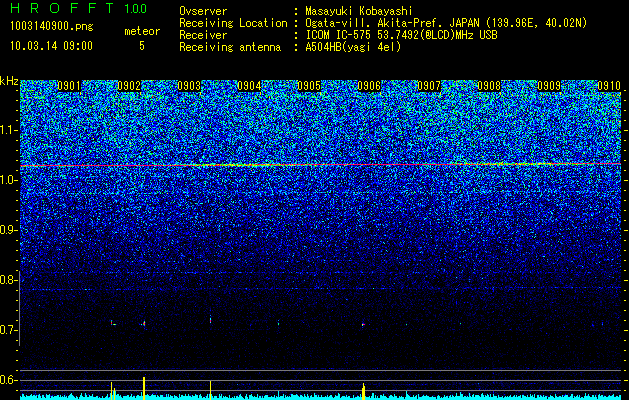The width and height of the screenshot is (629, 400).
Task: Click the 'Receiving Location' label
Action: 233,23
